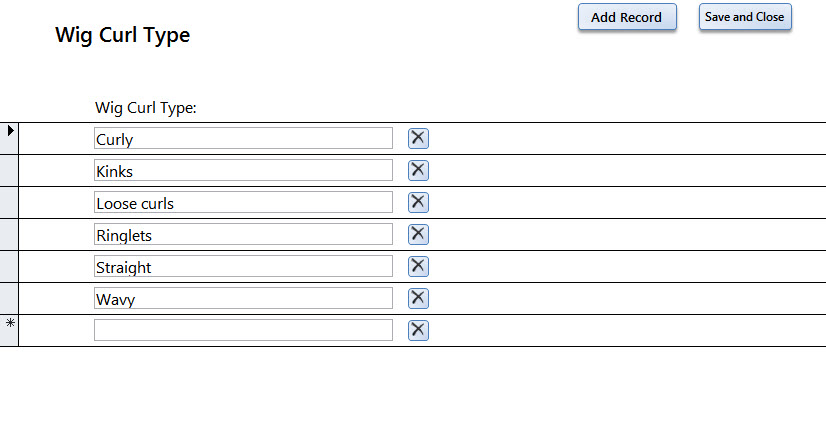Delete the Curly record with X icon
Screen dimensions: 826x423
point(418,138)
